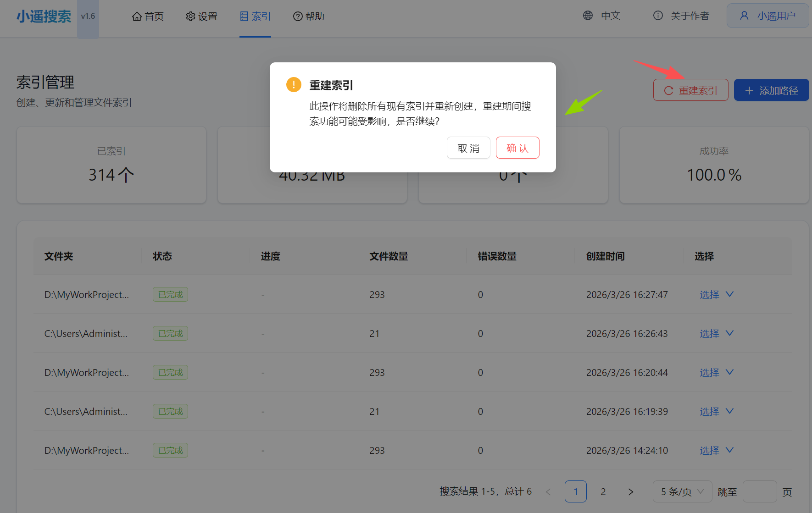Confirm rebuild with 确认 button
812x513 pixels.
517,148
